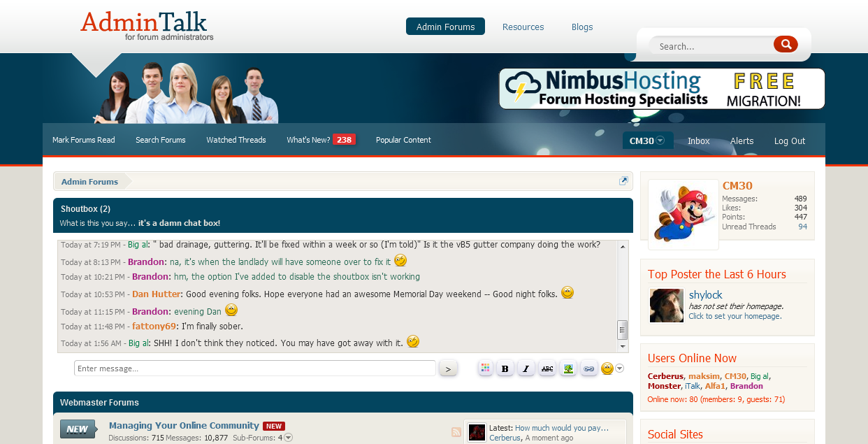The image size is (868, 444).
Task: Click the Shoutbox (2) header title
Action: point(85,209)
